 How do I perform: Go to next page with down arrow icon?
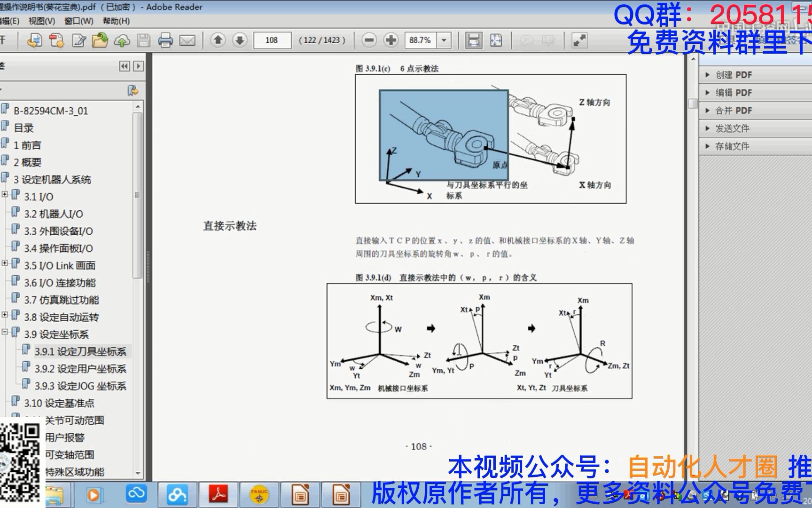[x=238, y=40]
